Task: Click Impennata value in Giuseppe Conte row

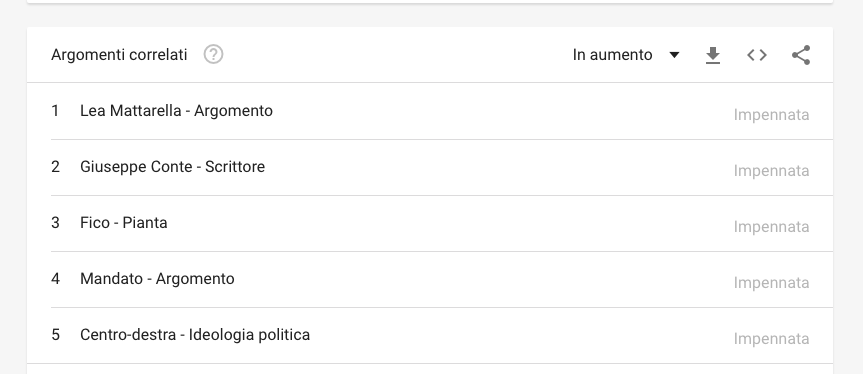Action: click(771, 171)
